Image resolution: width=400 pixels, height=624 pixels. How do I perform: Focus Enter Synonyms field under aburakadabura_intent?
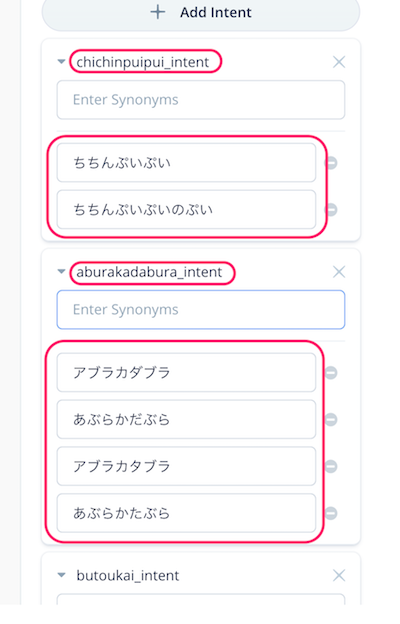tap(201, 310)
